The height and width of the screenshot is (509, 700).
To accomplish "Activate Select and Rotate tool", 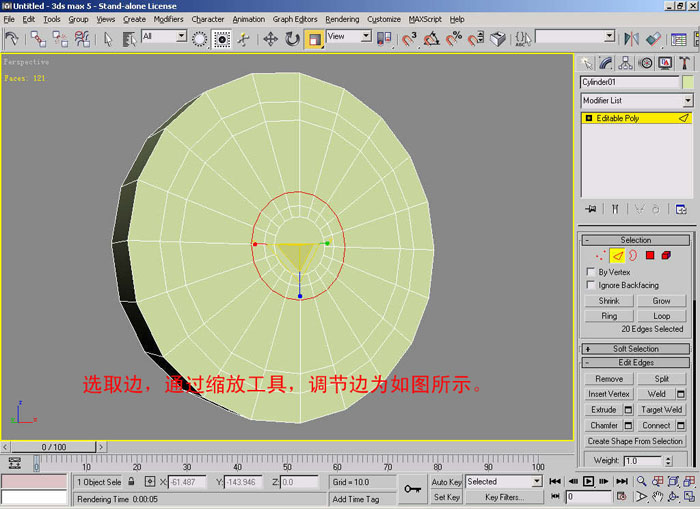I will (x=292, y=39).
